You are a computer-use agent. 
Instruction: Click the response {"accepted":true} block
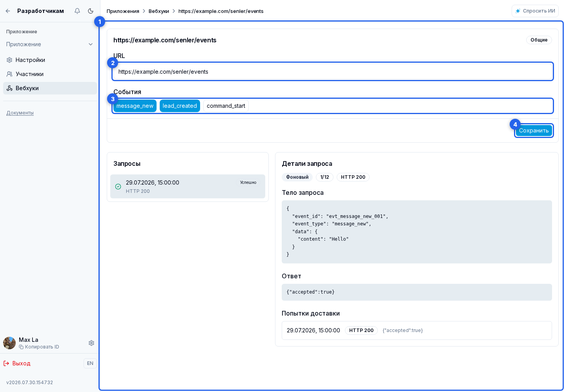pos(417,292)
